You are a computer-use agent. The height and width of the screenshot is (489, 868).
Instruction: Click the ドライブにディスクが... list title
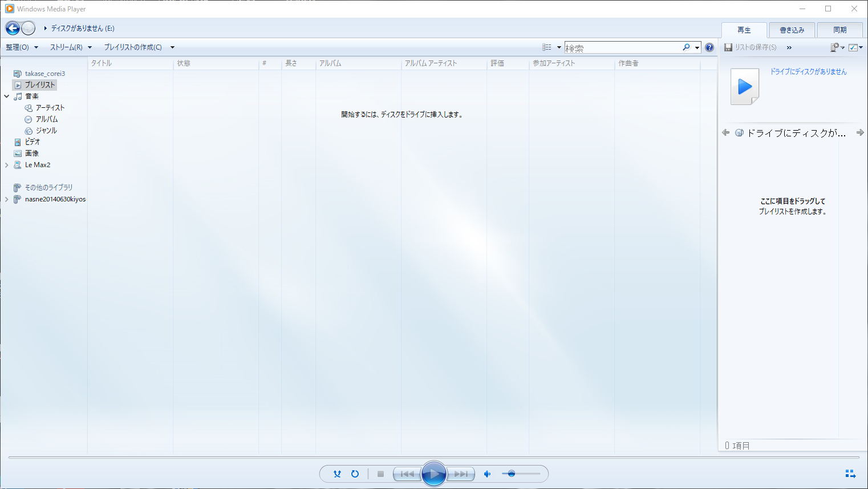tap(796, 133)
